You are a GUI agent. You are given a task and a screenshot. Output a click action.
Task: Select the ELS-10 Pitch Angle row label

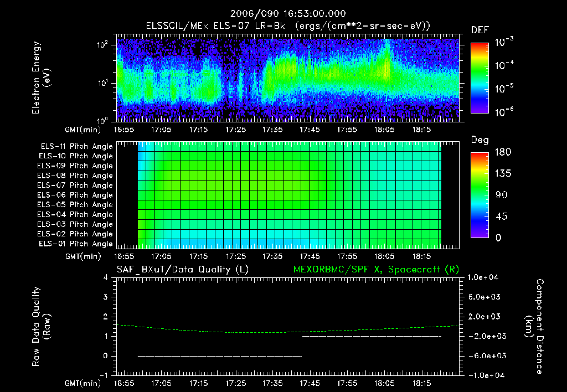point(76,156)
